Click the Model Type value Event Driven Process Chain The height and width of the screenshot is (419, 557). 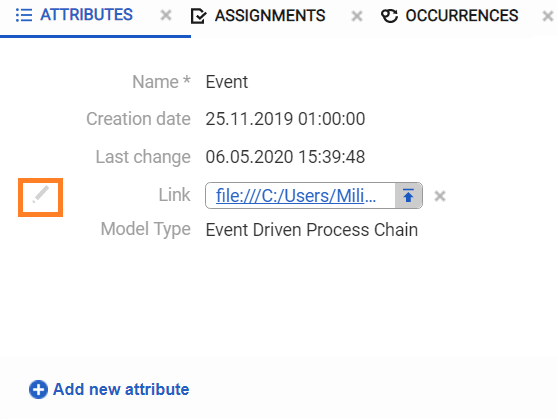312,230
